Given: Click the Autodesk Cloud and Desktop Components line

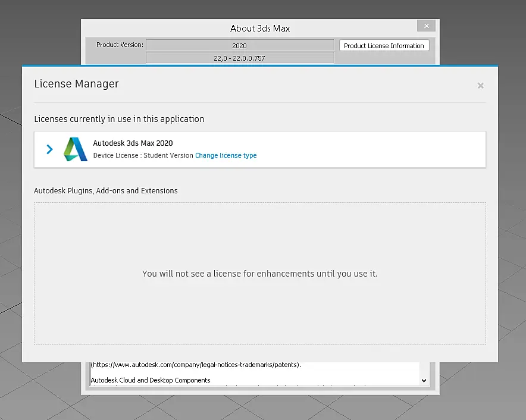Looking at the screenshot, I should click(x=151, y=380).
